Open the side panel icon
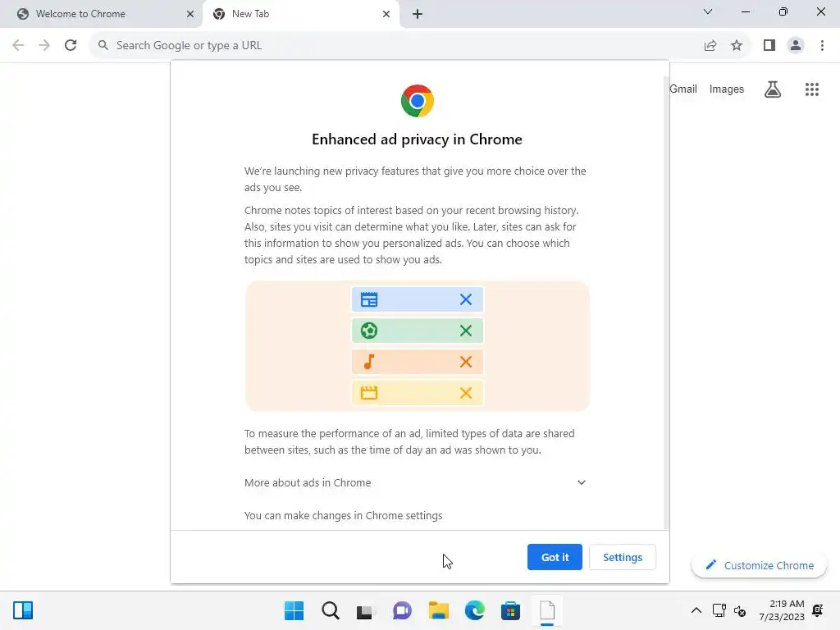Screen dimensions: 840x630 click(x=769, y=46)
